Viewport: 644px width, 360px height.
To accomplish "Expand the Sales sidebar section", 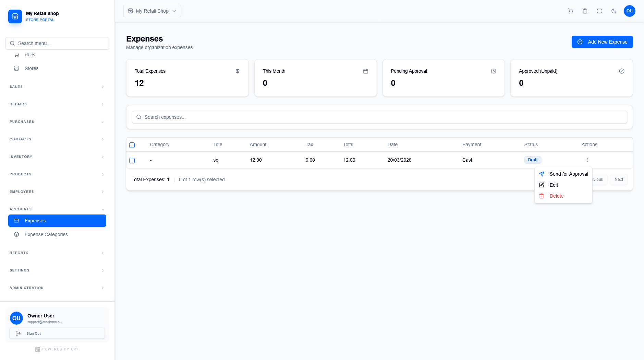I will (x=57, y=87).
